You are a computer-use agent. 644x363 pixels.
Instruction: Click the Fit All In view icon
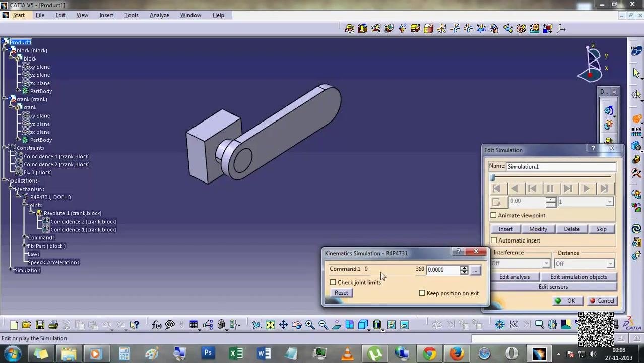(270, 325)
